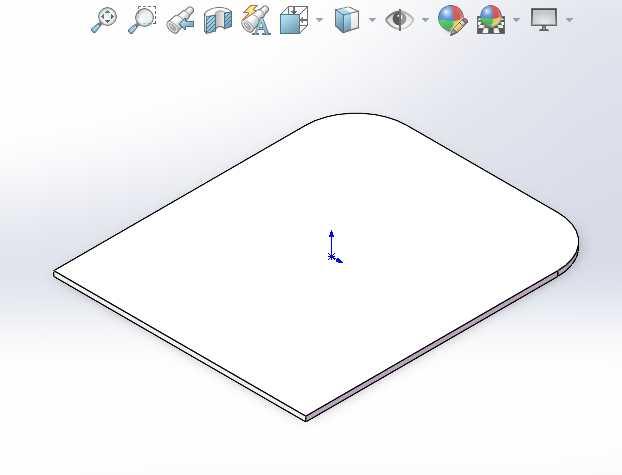Open the Edit Appearance color ball icon

tap(453, 20)
